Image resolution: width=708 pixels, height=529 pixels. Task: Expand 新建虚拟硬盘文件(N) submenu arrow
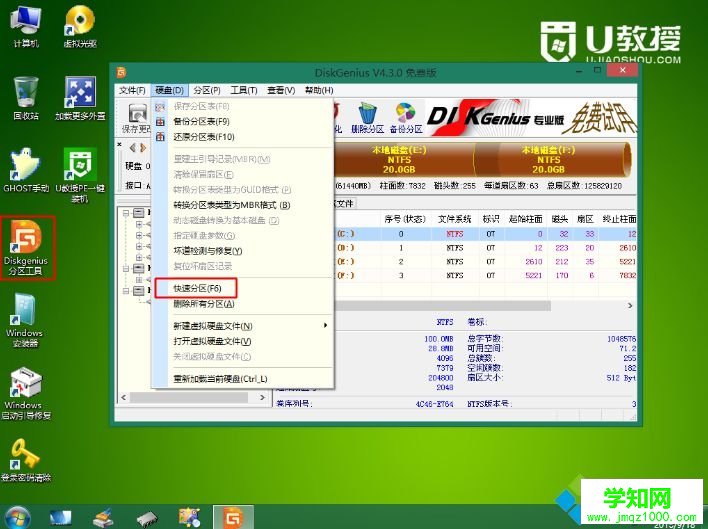coord(325,325)
